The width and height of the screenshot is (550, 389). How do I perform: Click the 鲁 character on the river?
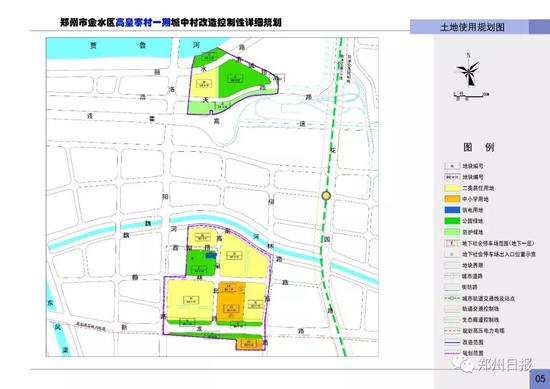point(143,45)
